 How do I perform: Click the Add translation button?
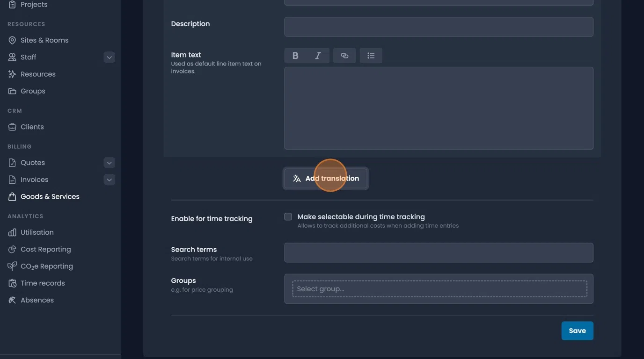(x=326, y=178)
